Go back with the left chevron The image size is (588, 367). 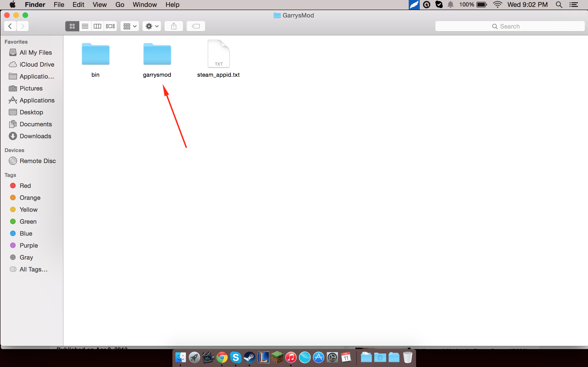(x=10, y=26)
